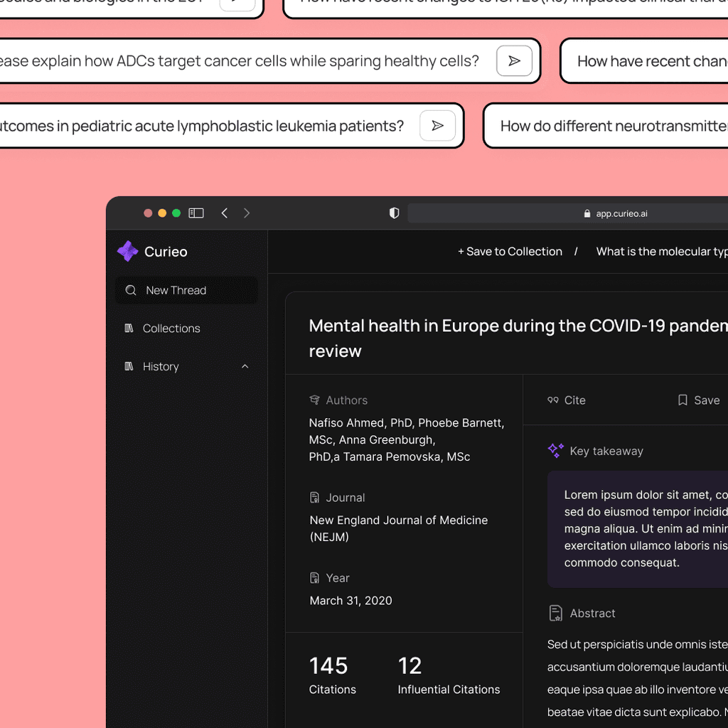The height and width of the screenshot is (728, 728).
Task: Click the Collections books icon
Action: (129, 328)
